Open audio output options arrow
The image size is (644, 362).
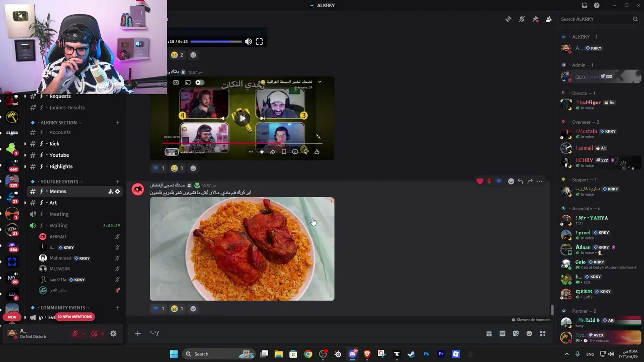point(103,333)
